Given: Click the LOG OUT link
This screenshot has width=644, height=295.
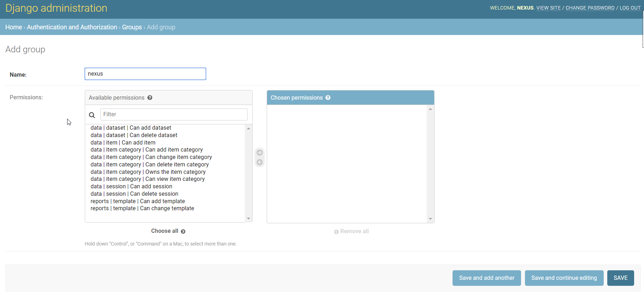Looking at the screenshot, I should (x=630, y=8).
